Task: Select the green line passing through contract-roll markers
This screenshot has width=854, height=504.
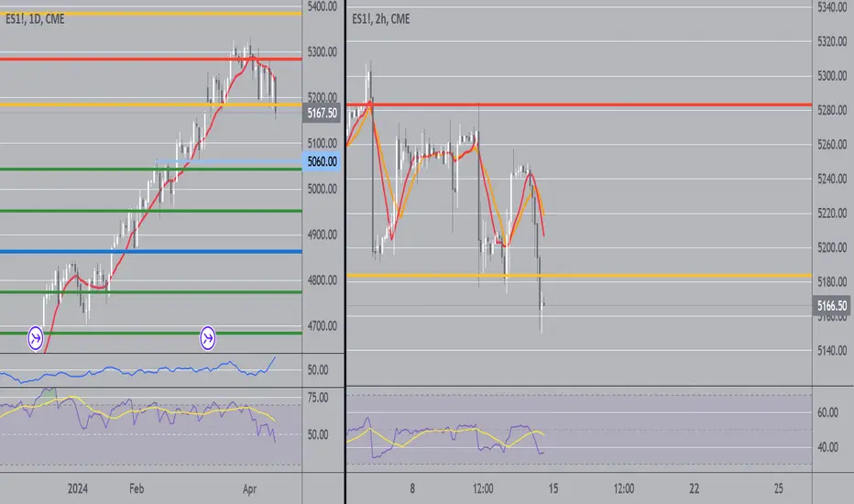Action: [x=151, y=333]
